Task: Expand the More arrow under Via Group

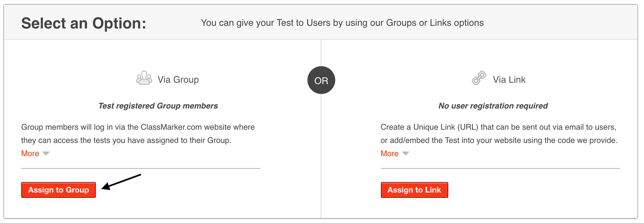Action: point(46,154)
